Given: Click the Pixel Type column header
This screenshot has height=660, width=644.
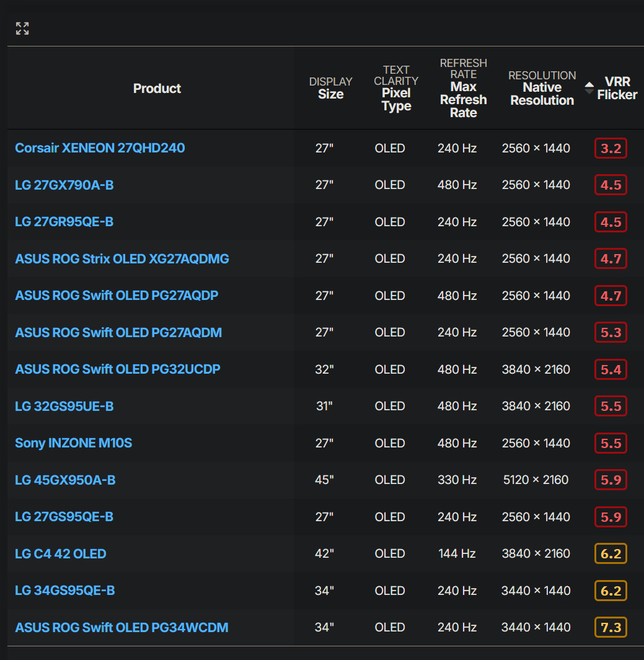Looking at the screenshot, I should (396, 88).
